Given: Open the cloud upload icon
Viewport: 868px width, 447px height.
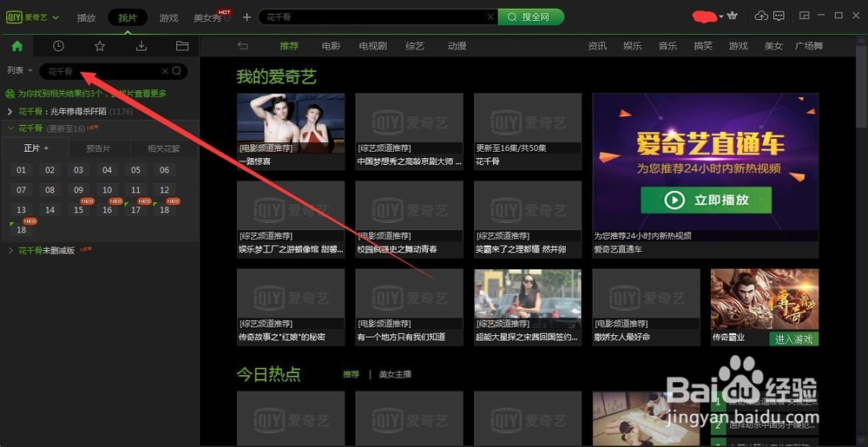Looking at the screenshot, I should (762, 16).
